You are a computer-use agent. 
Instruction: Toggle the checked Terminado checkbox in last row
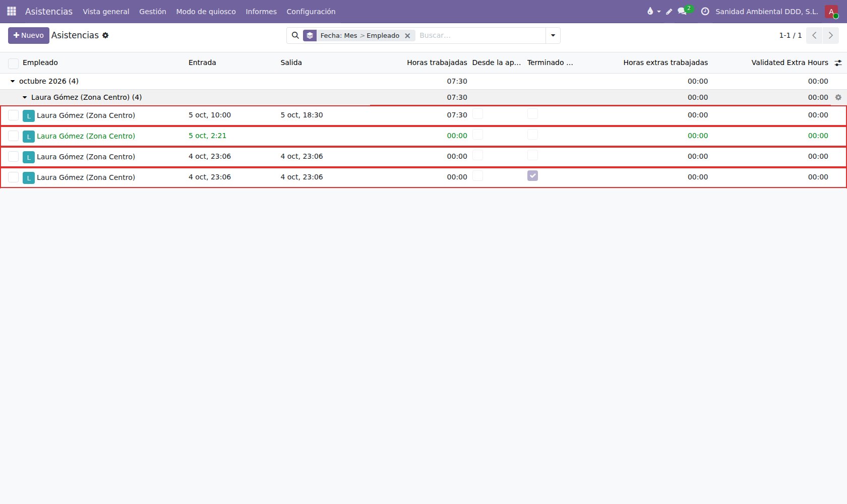pyautogui.click(x=532, y=175)
